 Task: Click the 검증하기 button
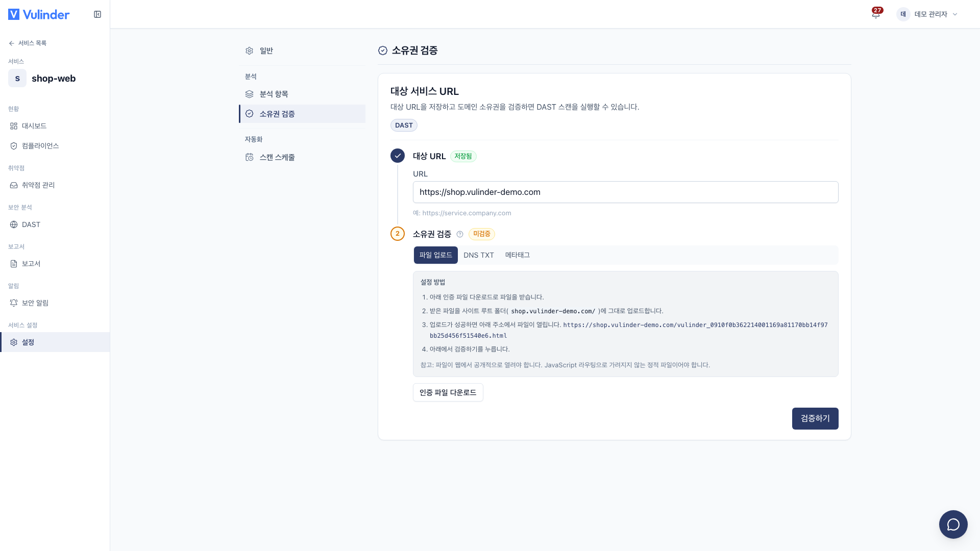click(x=815, y=418)
